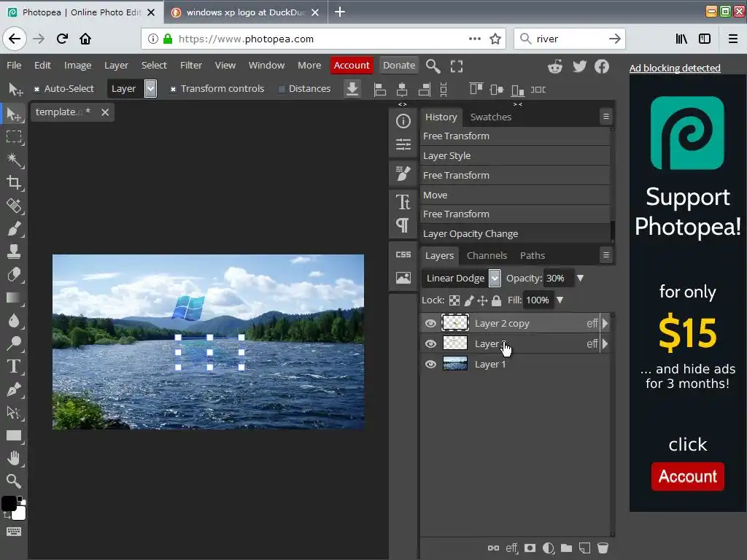Enable the Distances checkbox
The height and width of the screenshot is (560, 747).
tap(282, 89)
